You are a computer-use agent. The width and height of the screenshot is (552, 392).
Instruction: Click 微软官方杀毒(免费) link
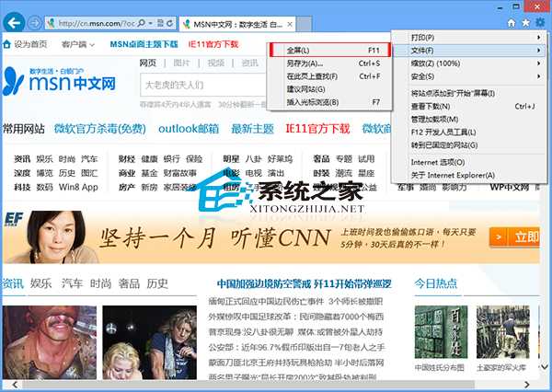[x=100, y=129]
